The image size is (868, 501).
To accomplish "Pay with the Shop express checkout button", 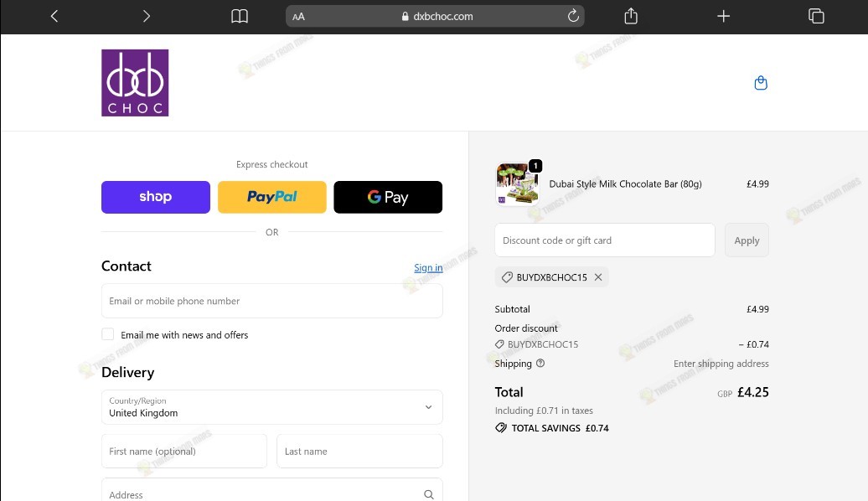I will pyautogui.click(x=156, y=197).
